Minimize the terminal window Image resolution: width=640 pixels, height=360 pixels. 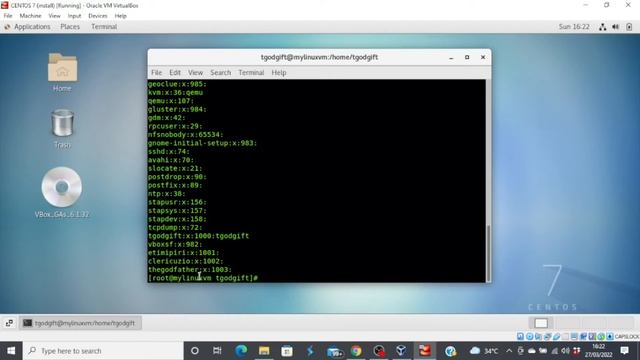tap(451, 57)
